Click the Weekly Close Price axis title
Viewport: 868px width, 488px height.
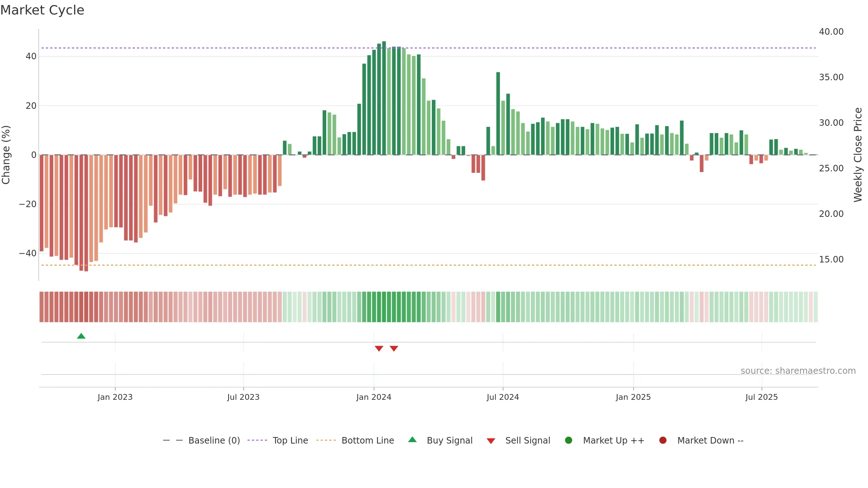[x=858, y=155]
